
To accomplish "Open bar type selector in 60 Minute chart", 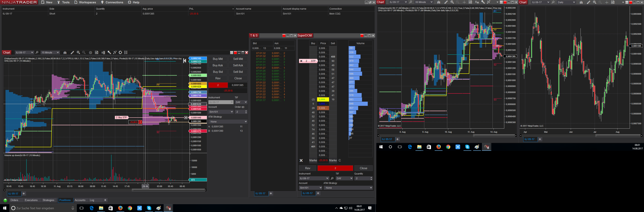I will (x=439, y=2).
